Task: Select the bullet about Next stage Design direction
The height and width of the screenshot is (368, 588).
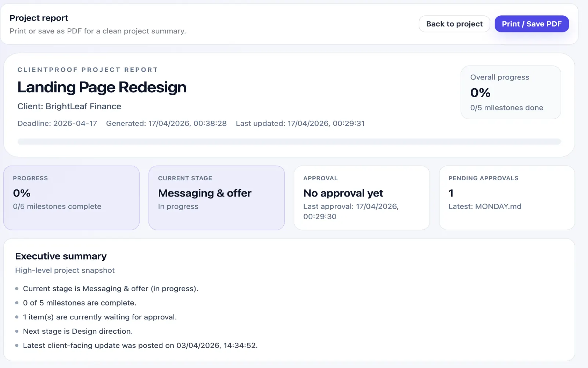Action: (78, 331)
